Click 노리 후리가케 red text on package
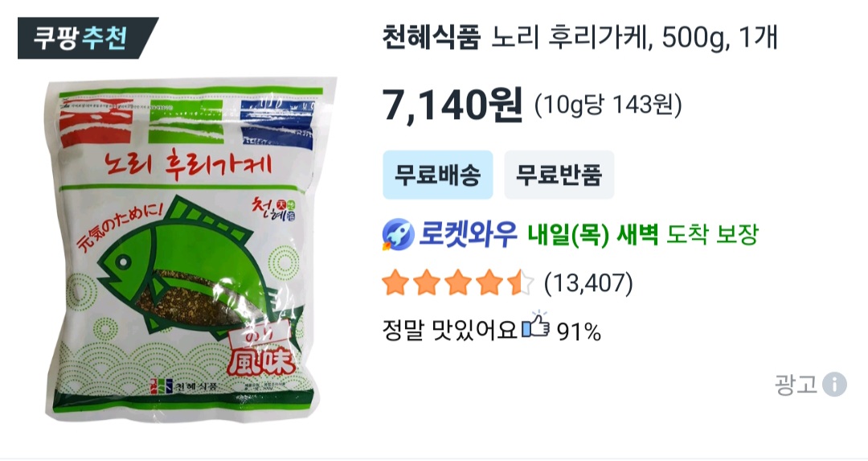Screen dimensions: 868x461 coord(187,163)
